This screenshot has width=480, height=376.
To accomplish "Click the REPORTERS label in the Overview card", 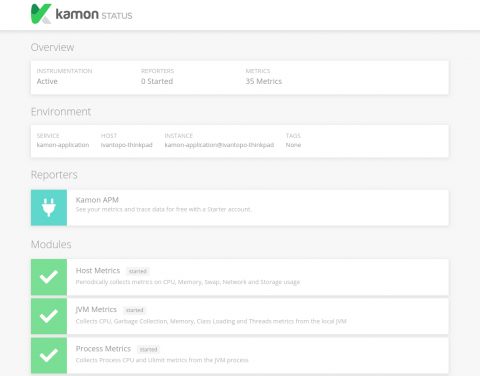I will click(158, 71).
